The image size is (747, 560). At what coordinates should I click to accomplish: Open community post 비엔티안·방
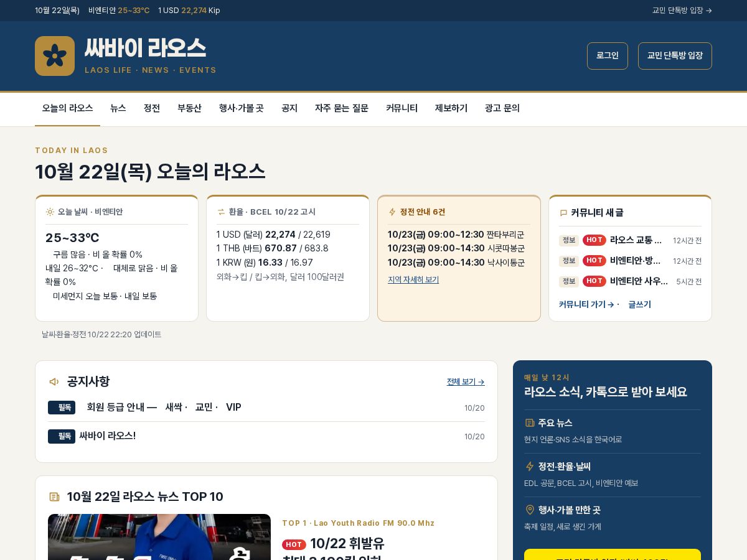636,261
